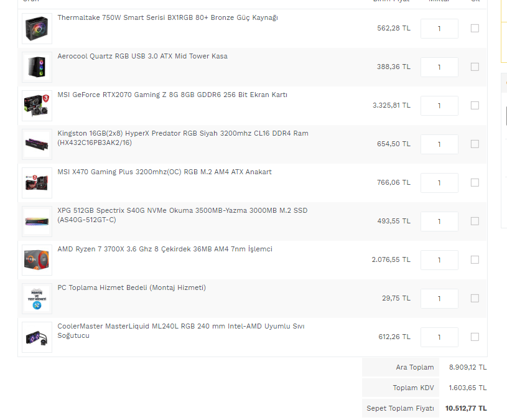This screenshot has width=507, height=420.
Task: Open the XPG Spectrix SSD thumbnail
Action: 37,222
